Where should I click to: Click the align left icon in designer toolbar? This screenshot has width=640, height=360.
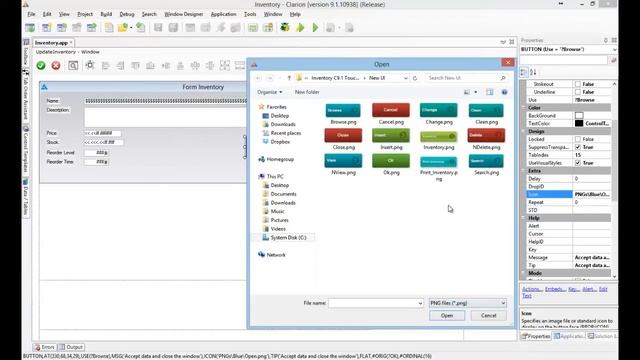point(106,65)
